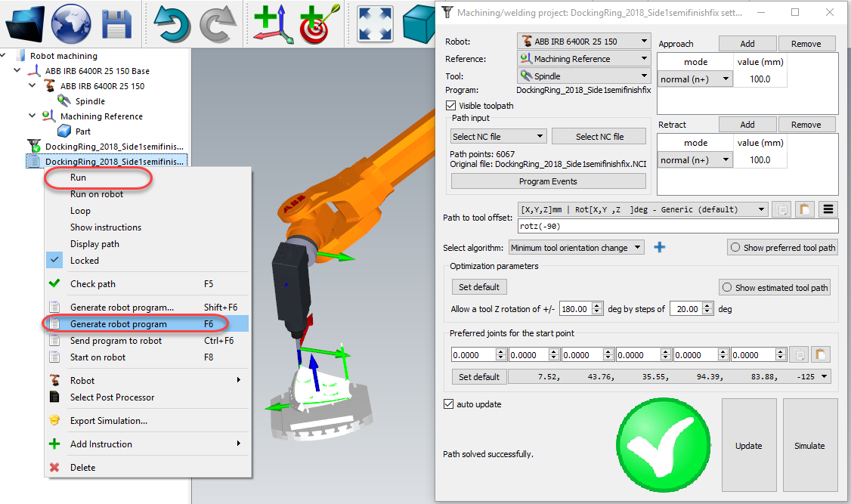The width and height of the screenshot is (851, 504).
Task: Fit all items in view
Action: [375, 24]
